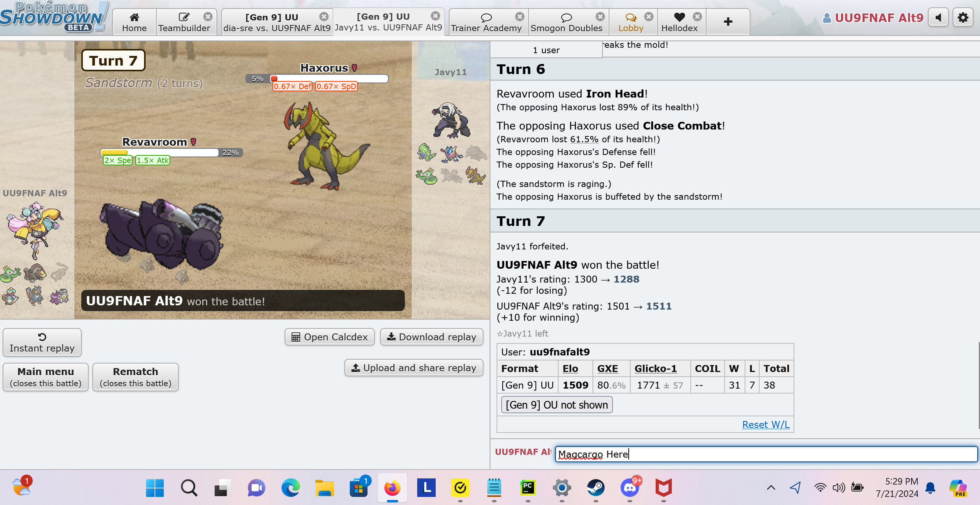Open dia-sre vs. UU9FNAF Alt9 battle tab
This screenshot has width=980, height=505.
tap(277, 22)
